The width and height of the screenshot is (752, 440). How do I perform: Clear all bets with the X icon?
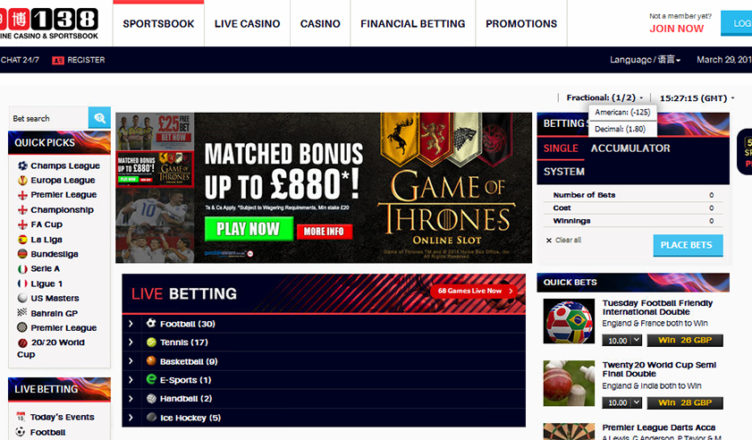549,240
